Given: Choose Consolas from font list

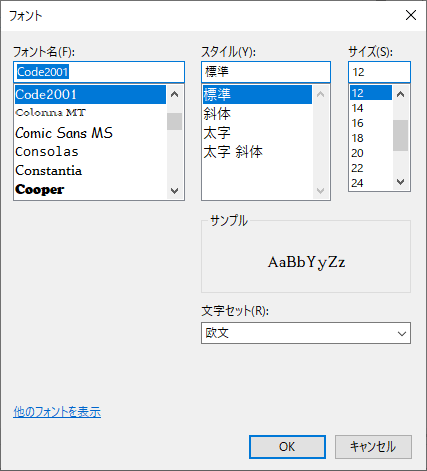Looking at the screenshot, I should 90,152.
